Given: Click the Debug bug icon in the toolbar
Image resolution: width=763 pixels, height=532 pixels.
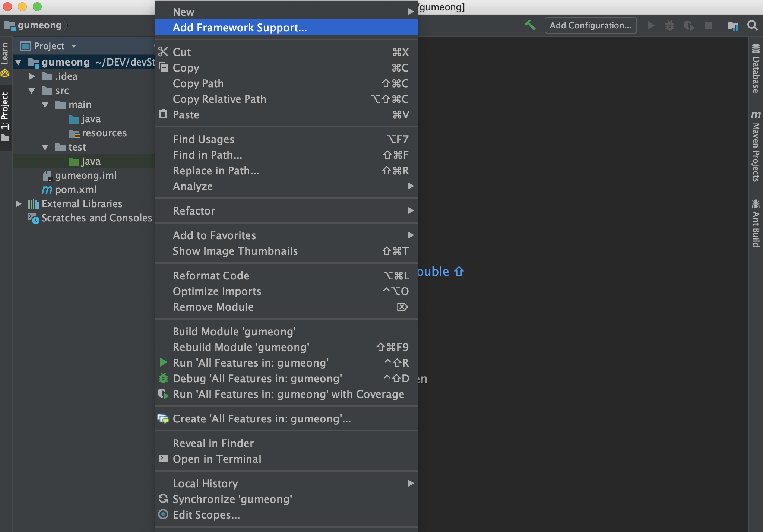Looking at the screenshot, I should [x=670, y=25].
